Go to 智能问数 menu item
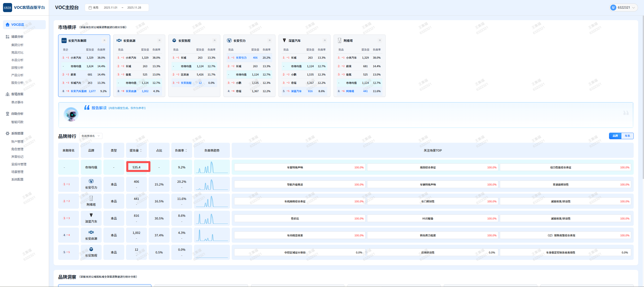The height and width of the screenshot is (287, 644). (17, 122)
